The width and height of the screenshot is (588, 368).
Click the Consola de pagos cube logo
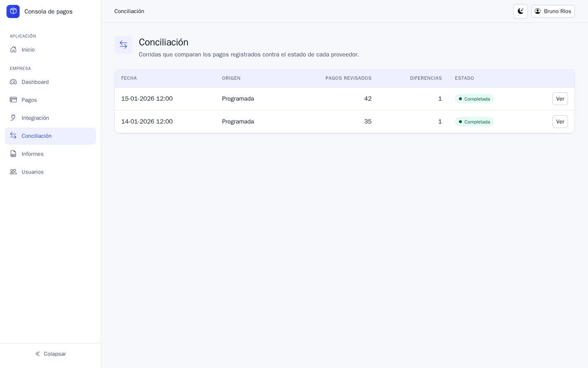13,11
